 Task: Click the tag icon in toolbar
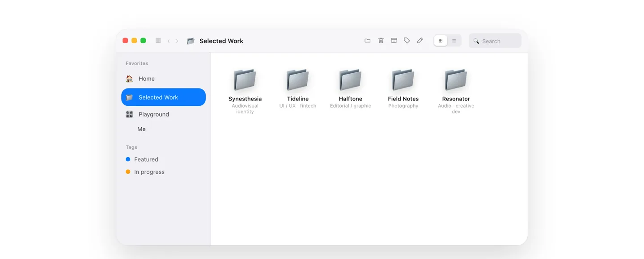pos(407,41)
